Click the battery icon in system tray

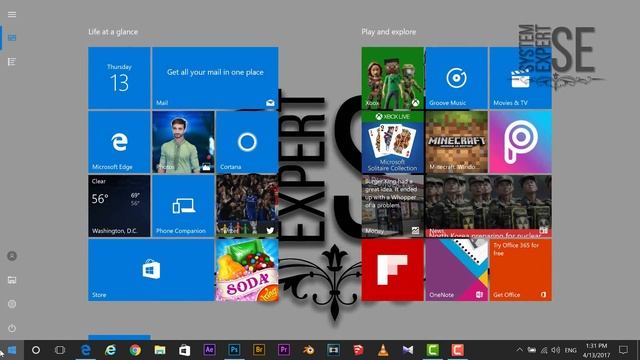click(x=531, y=350)
